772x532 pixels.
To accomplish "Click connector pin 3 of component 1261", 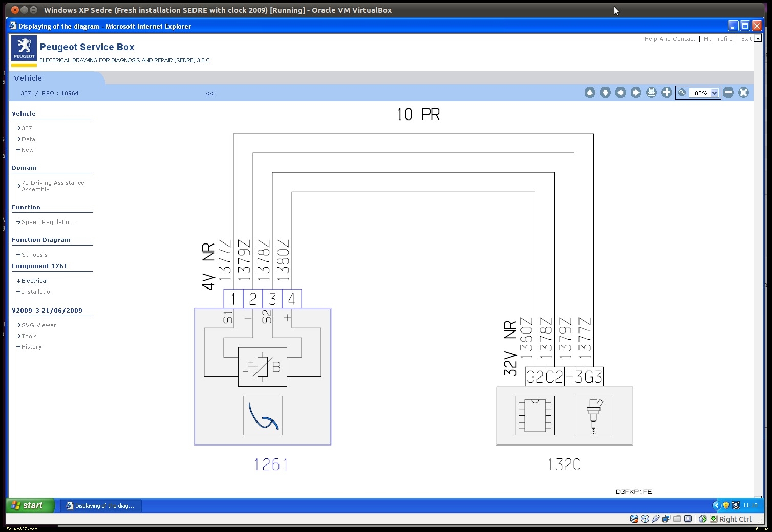I will point(272,299).
